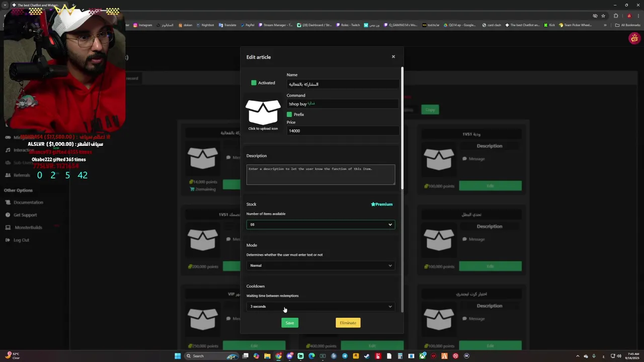
Task: Close the Edit article dialog with the X
Action: tap(393, 56)
